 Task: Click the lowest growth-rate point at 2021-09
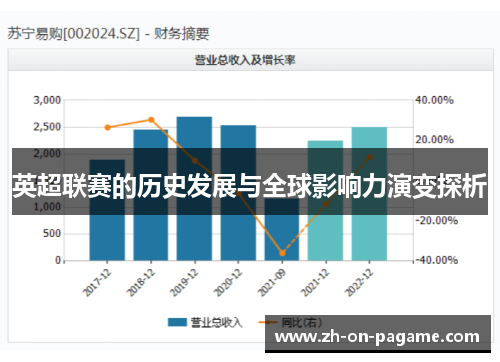(282, 253)
